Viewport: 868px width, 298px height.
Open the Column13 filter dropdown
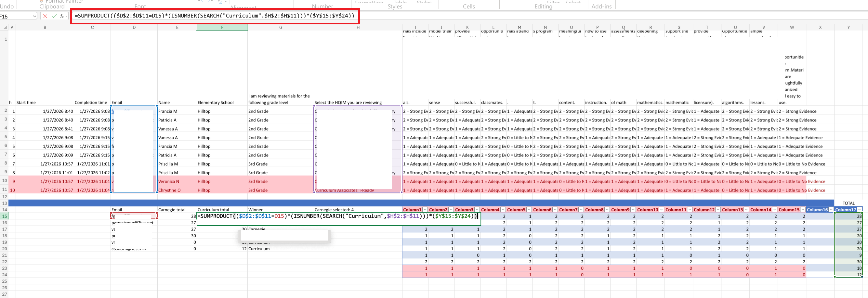click(x=746, y=210)
